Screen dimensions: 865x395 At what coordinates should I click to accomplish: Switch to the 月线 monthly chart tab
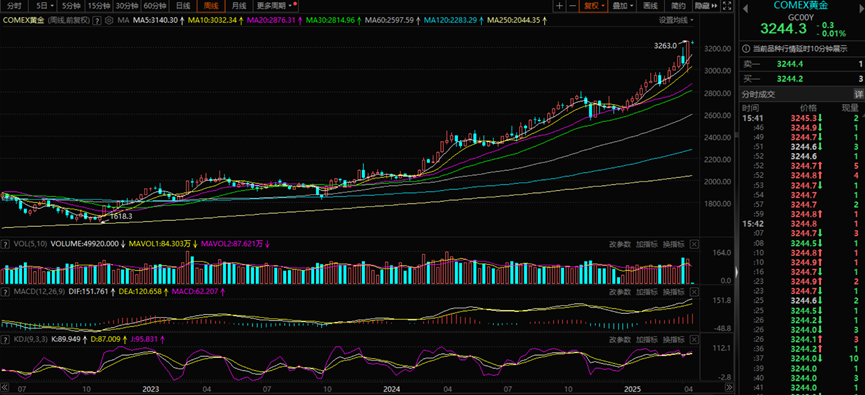coord(239,6)
